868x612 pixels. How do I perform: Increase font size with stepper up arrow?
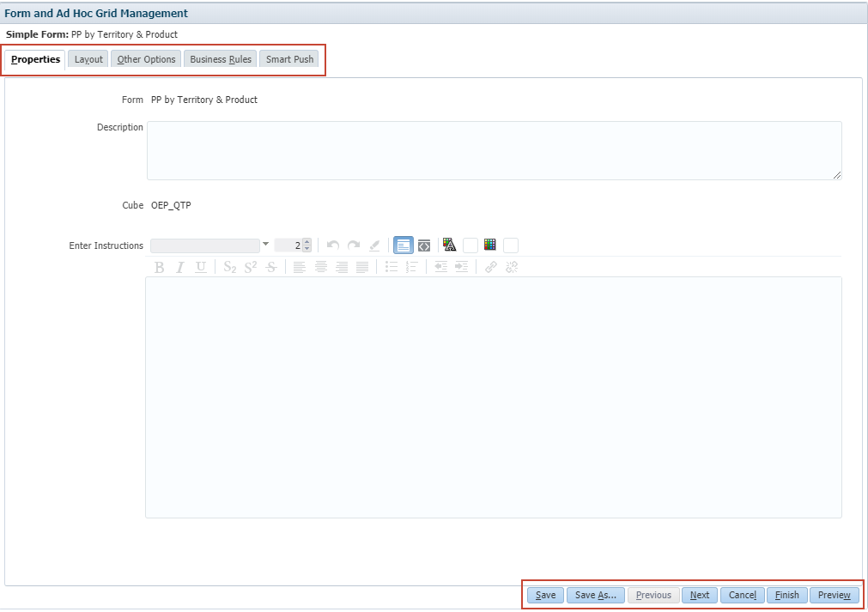[307, 242]
